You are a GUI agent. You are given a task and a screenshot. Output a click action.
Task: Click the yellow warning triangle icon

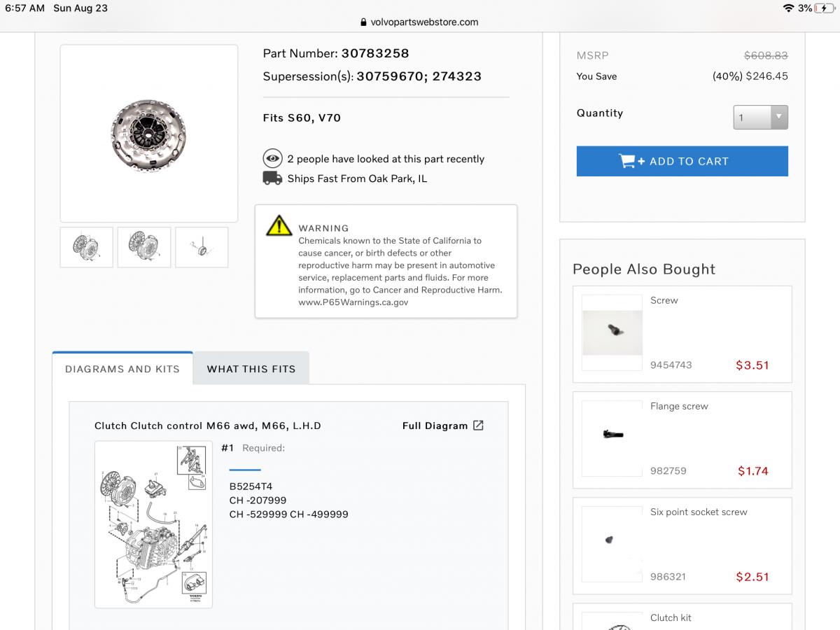pos(279,225)
